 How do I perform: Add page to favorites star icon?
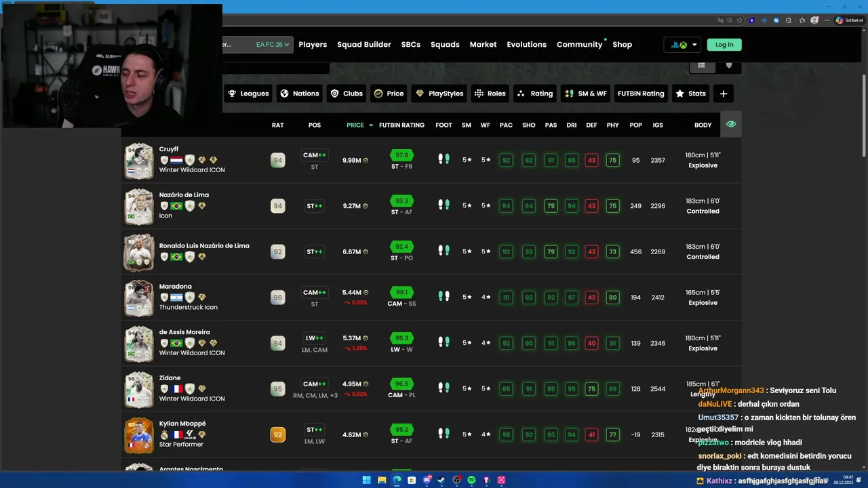[x=739, y=20]
